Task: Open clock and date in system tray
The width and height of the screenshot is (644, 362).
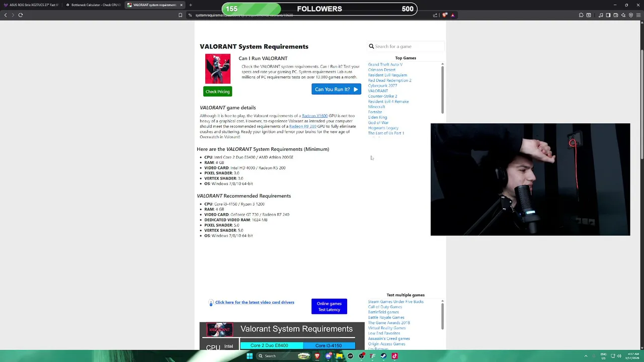Action: click(633, 356)
